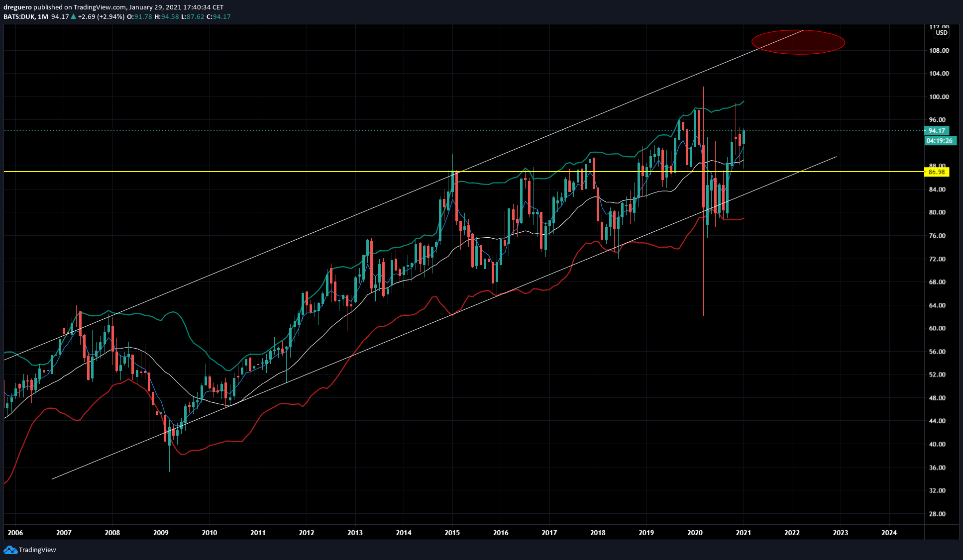Click the close value C:94.17

[x=218, y=16]
